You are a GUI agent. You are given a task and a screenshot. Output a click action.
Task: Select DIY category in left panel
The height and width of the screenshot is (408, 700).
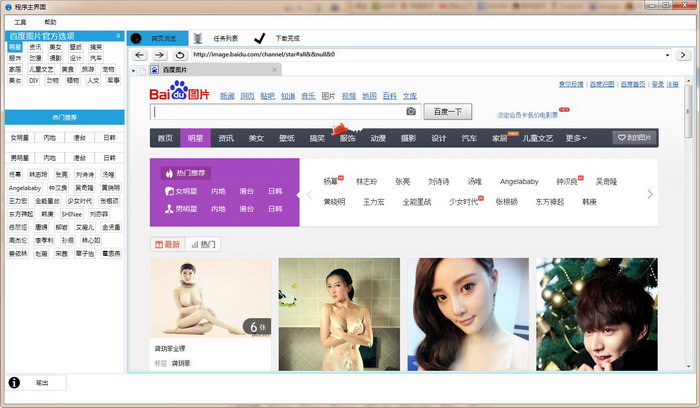pyautogui.click(x=34, y=80)
